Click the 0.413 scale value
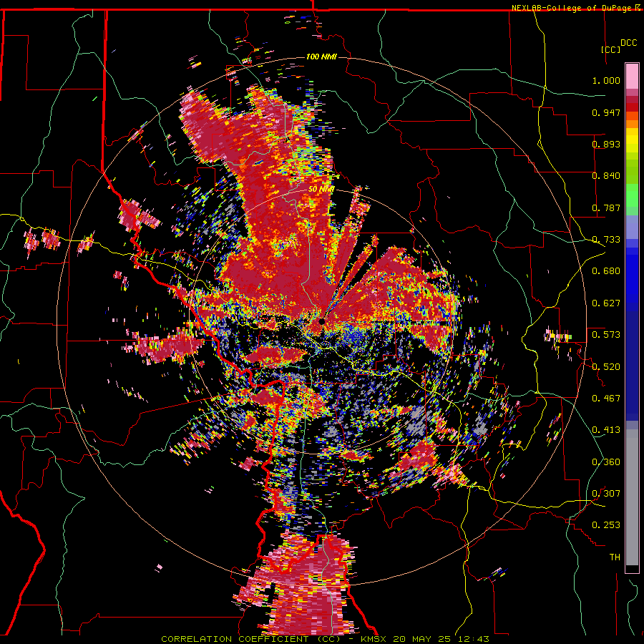Viewport: 644px width, 644px height. [606, 430]
